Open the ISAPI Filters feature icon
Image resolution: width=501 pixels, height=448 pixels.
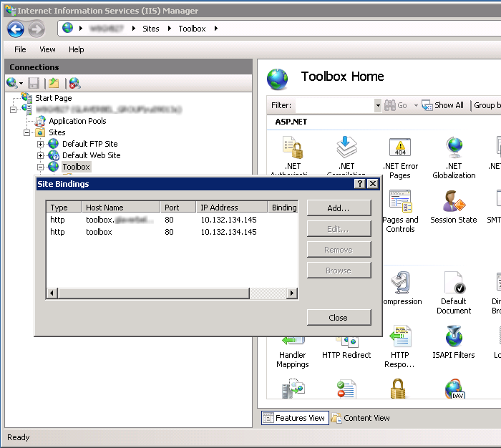point(454,338)
